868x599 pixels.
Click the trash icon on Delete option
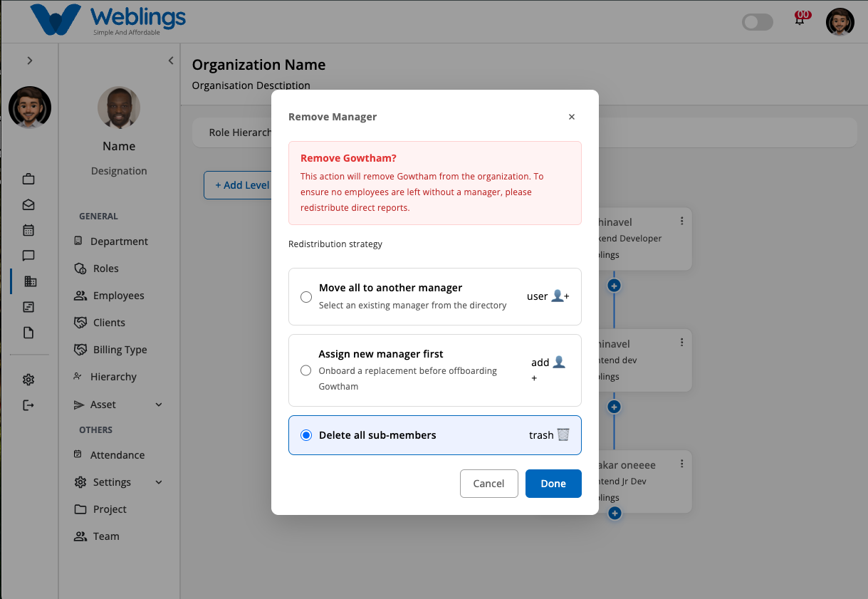(x=563, y=434)
